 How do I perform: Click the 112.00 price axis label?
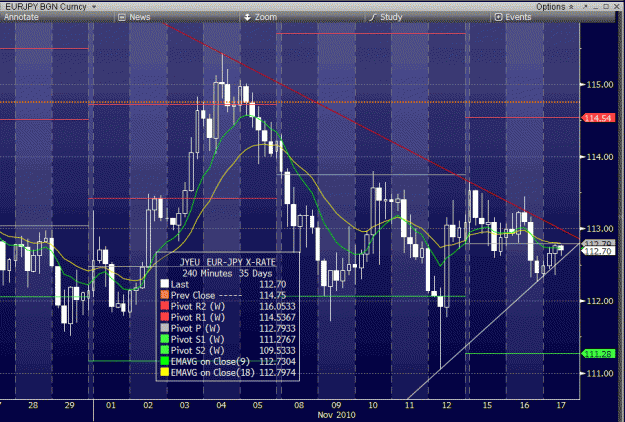600,301
